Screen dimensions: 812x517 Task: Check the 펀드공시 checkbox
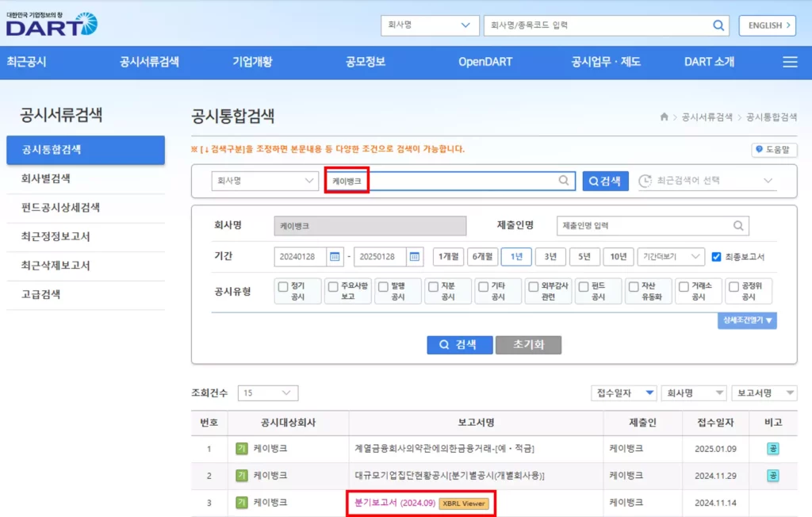pyautogui.click(x=584, y=286)
